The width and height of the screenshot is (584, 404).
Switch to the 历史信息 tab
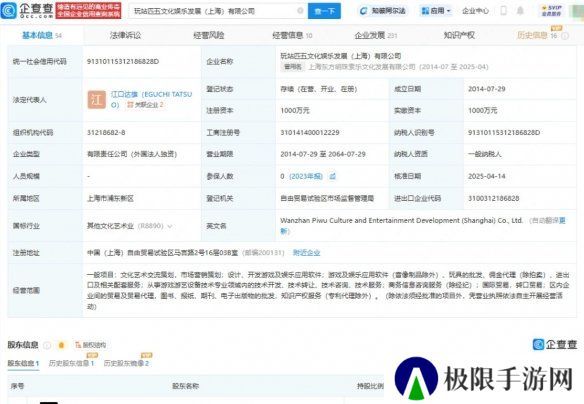pos(537,35)
